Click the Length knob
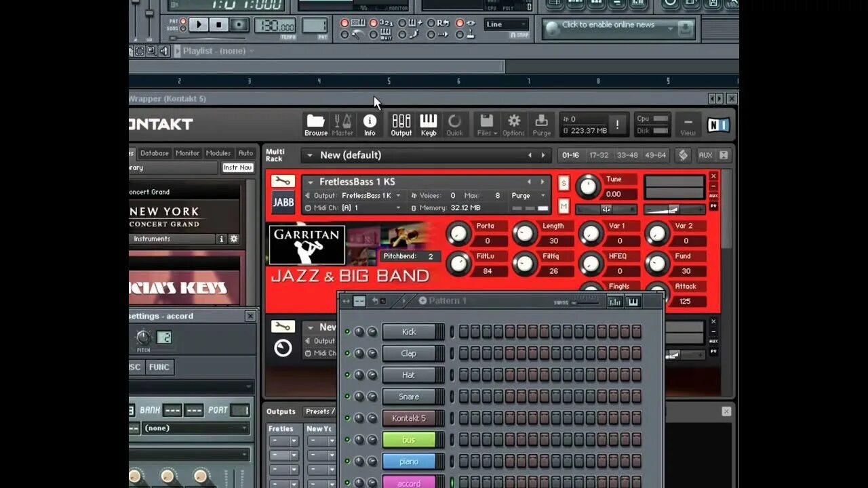 525,234
